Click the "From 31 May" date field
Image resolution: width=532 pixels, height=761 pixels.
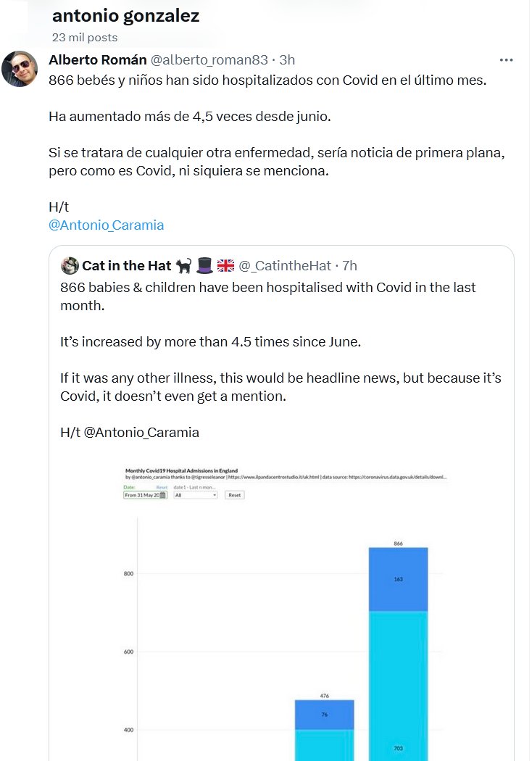(x=142, y=495)
